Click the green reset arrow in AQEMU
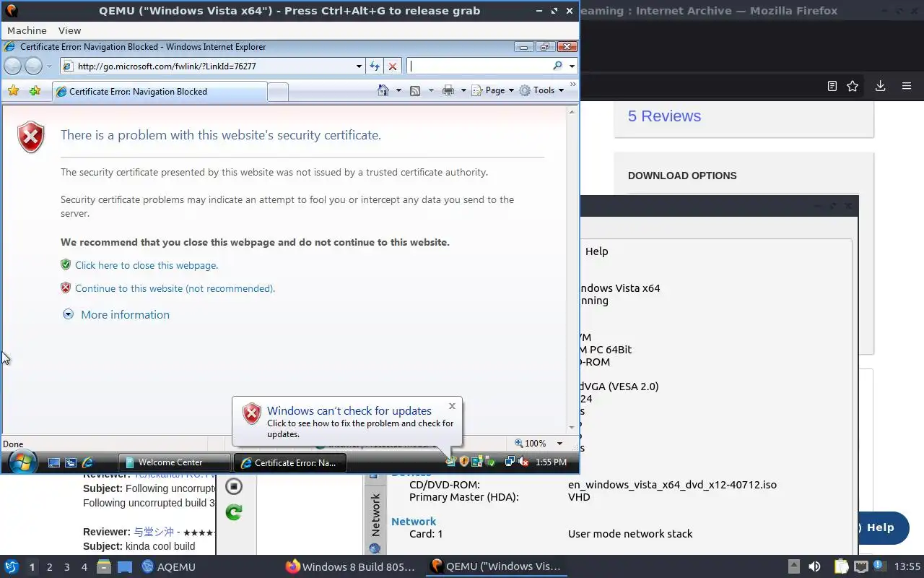The height and width of the screenshot is (578, 924). [x=233, y=512]
